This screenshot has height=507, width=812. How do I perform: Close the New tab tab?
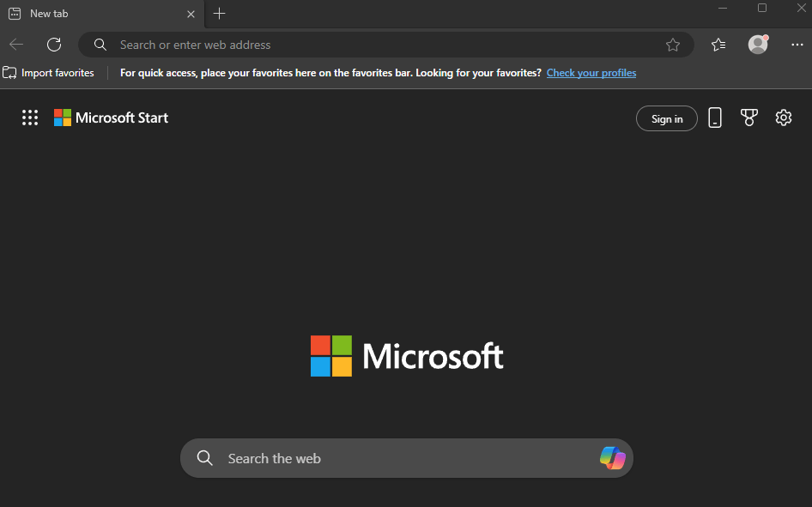click(x=191, y=14)
